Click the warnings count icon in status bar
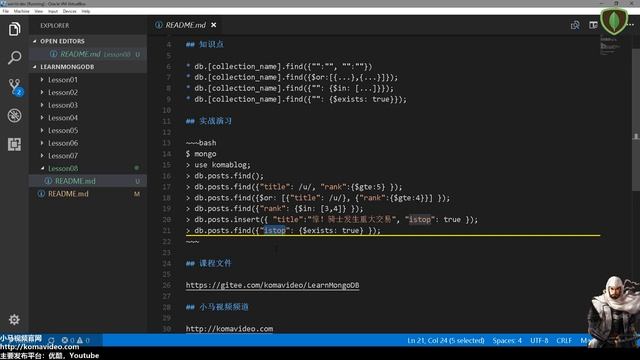The image size is (640, 360). pos(83,340)
